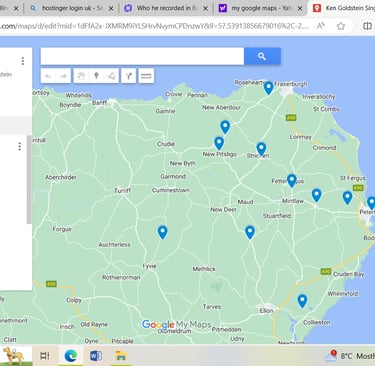Click the map pin north of Fyvie
375x366 pixels.
coord(162,232)
